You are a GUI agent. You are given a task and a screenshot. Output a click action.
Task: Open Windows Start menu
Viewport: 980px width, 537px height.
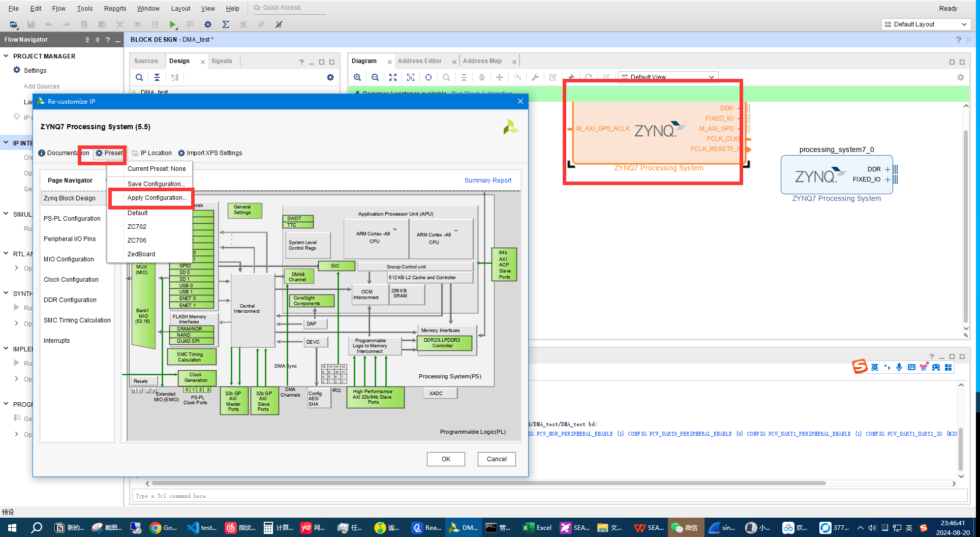[12, 528]
